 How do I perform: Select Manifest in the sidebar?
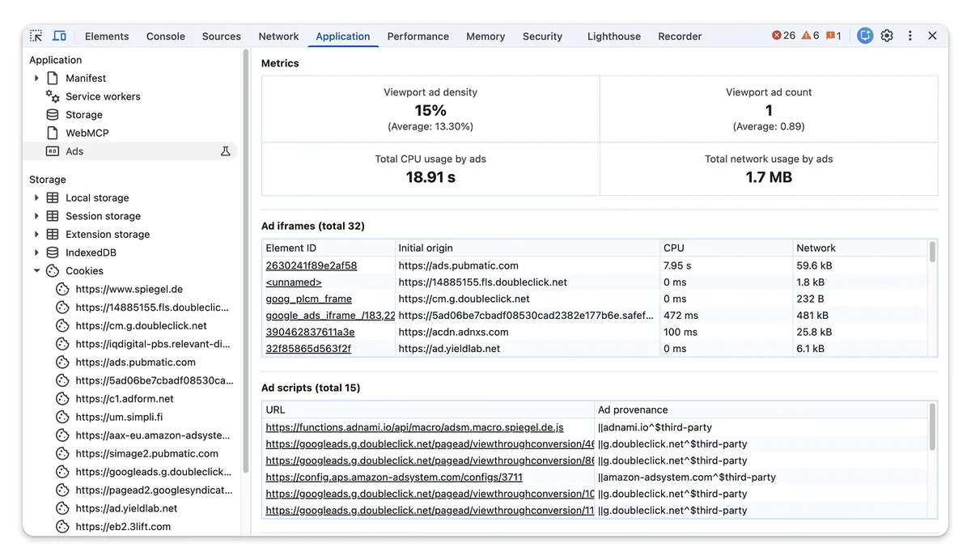86,78
